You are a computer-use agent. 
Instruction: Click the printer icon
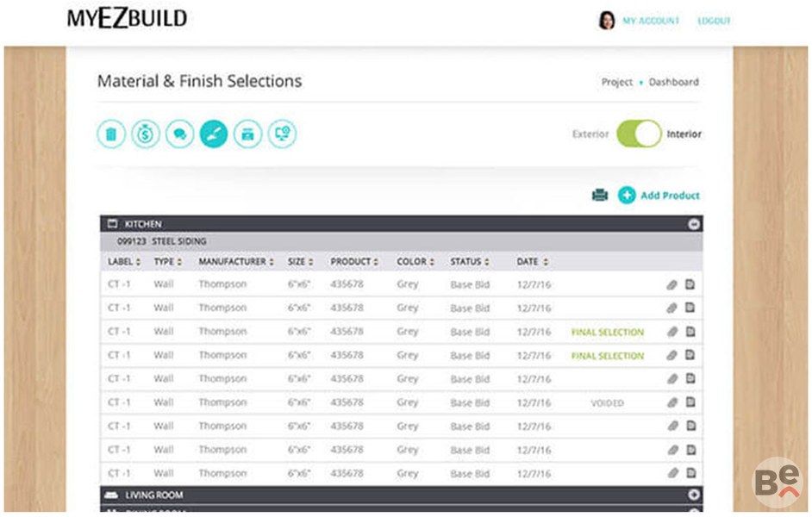[600, 196]
